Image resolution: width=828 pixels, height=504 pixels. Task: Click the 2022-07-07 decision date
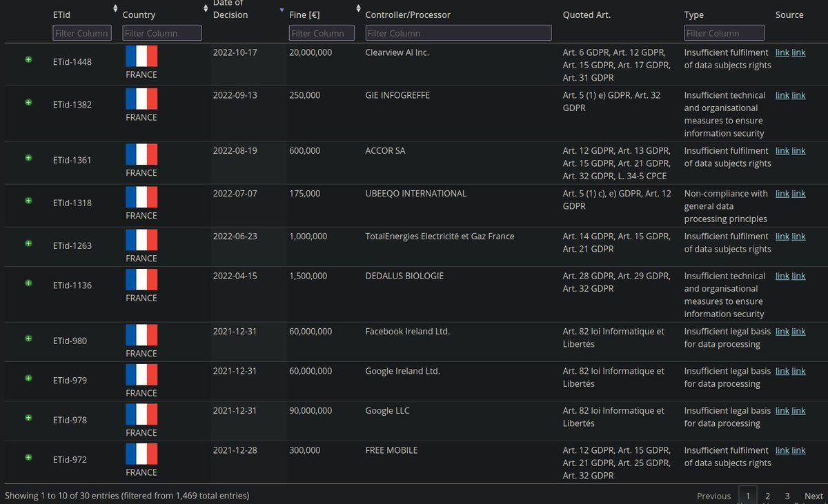click(x=235, y=193)
